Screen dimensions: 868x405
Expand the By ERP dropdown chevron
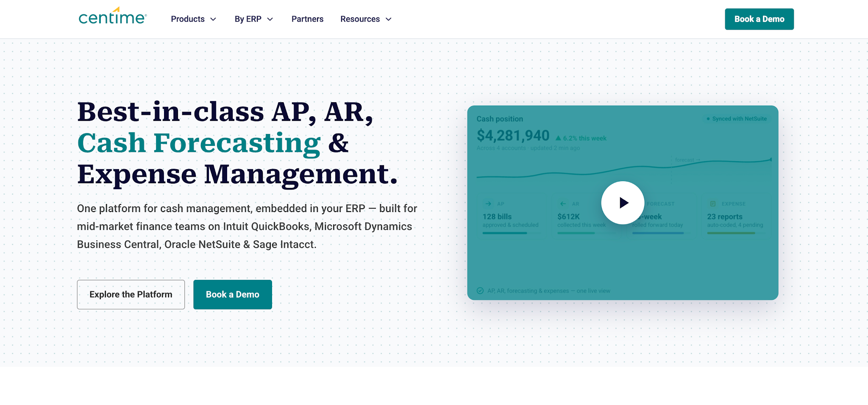270,19
